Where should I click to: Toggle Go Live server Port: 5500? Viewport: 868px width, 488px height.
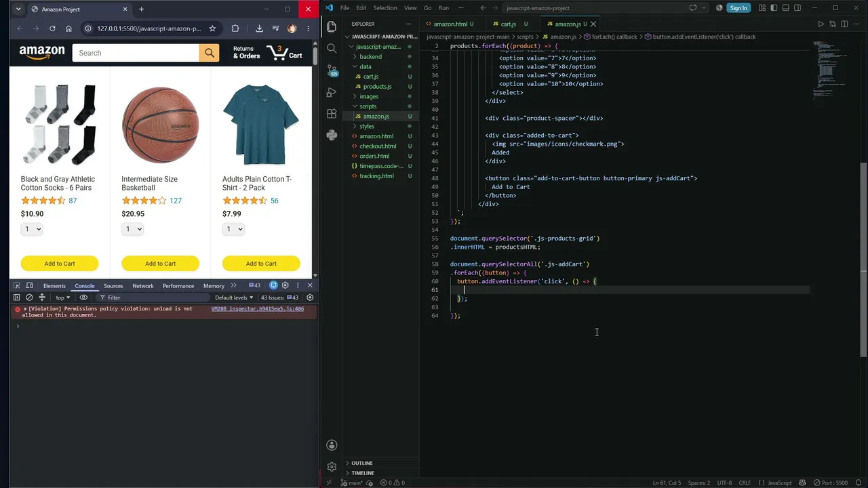(x=829, y=483)
